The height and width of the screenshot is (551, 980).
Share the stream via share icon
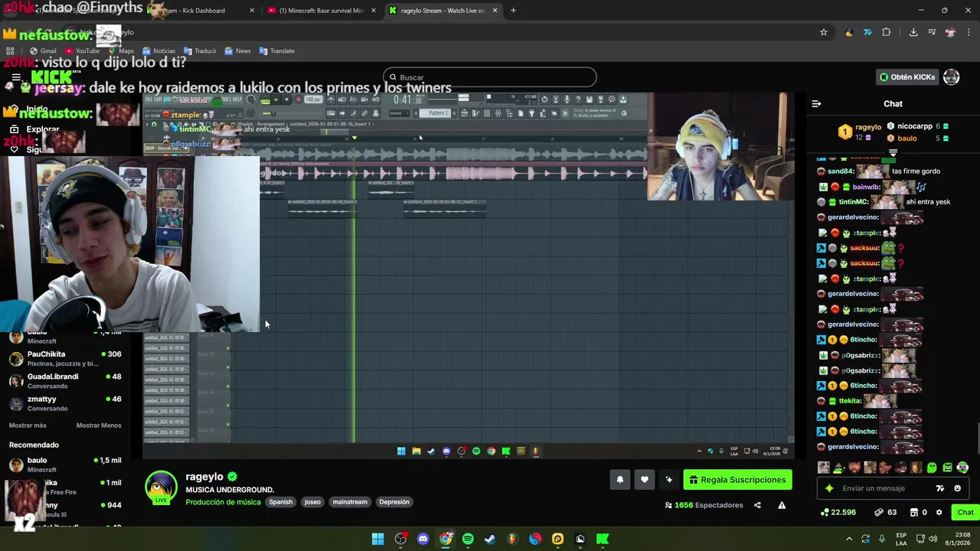pos(757,505)
